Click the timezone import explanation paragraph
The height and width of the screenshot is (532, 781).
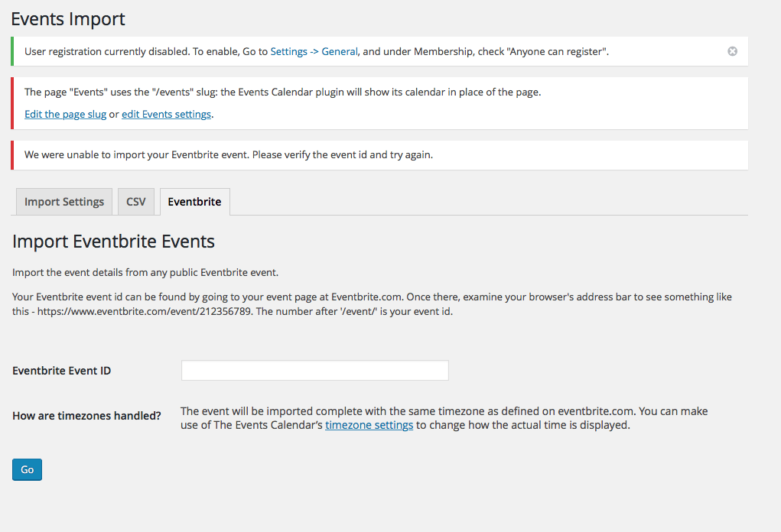pos(444,411)
